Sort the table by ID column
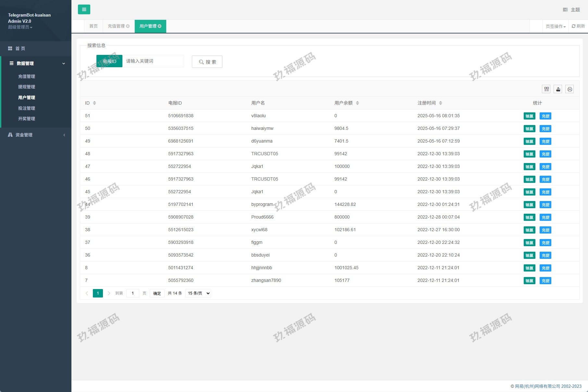588x392 pixels. tap(94, 103)
